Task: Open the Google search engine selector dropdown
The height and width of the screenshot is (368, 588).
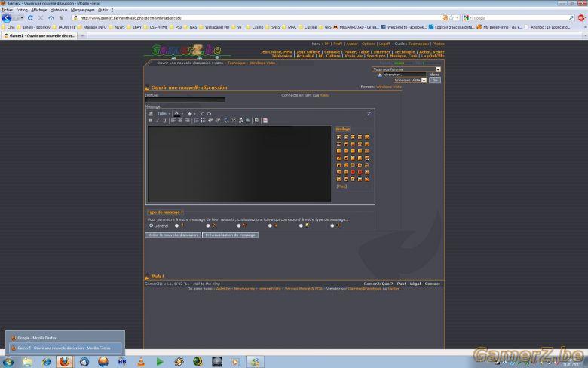Action: tap(467, 17)
